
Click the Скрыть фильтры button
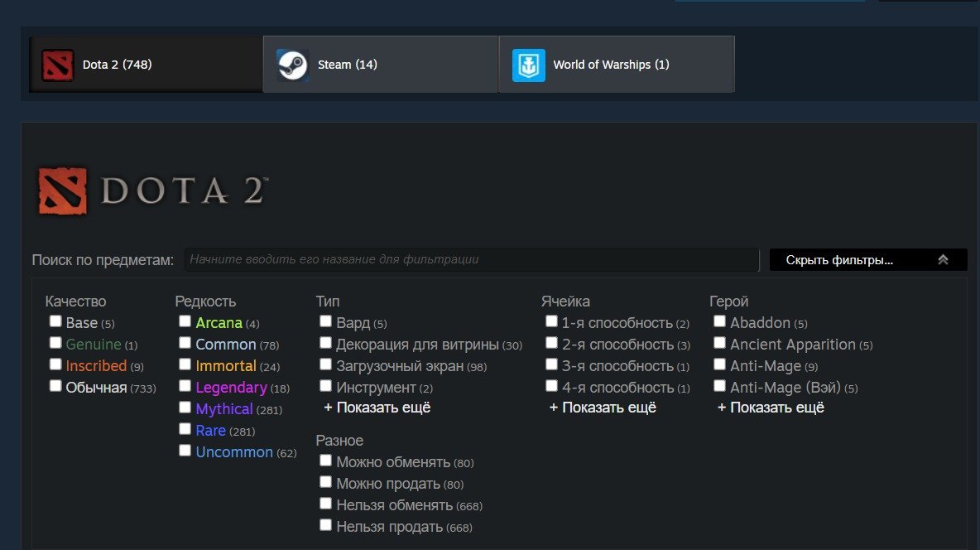pos(868,259)
